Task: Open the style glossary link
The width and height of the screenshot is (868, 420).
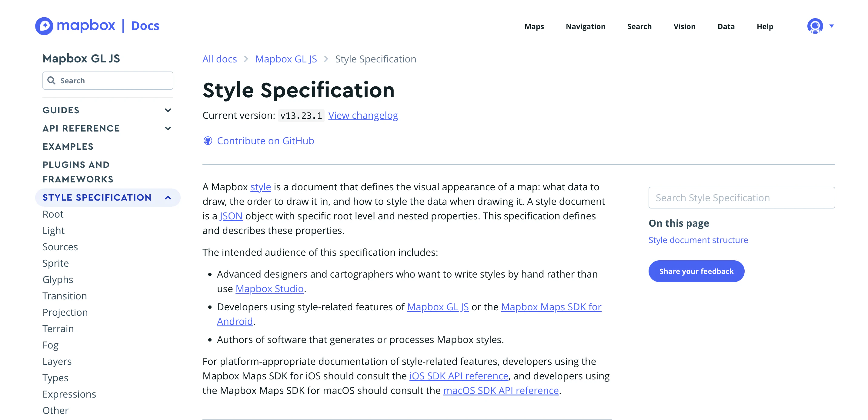Action: click(260, 187)
